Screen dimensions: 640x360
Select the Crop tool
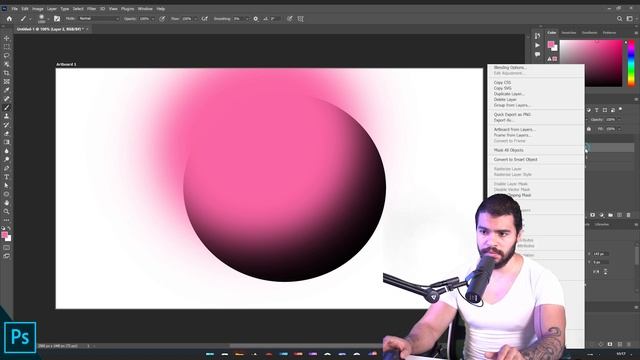click(7, 73)
